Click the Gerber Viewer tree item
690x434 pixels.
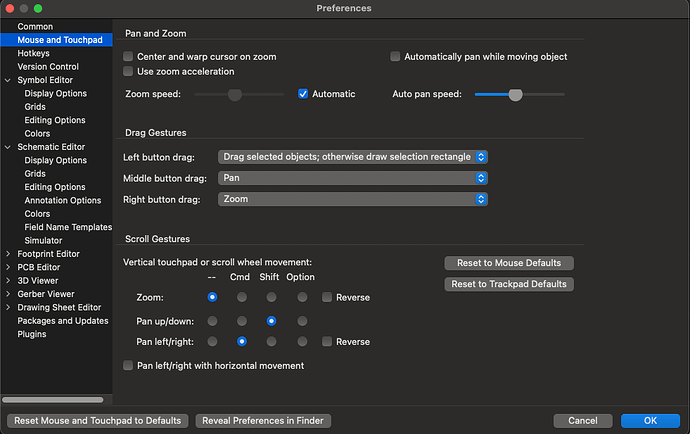[46, 294]
